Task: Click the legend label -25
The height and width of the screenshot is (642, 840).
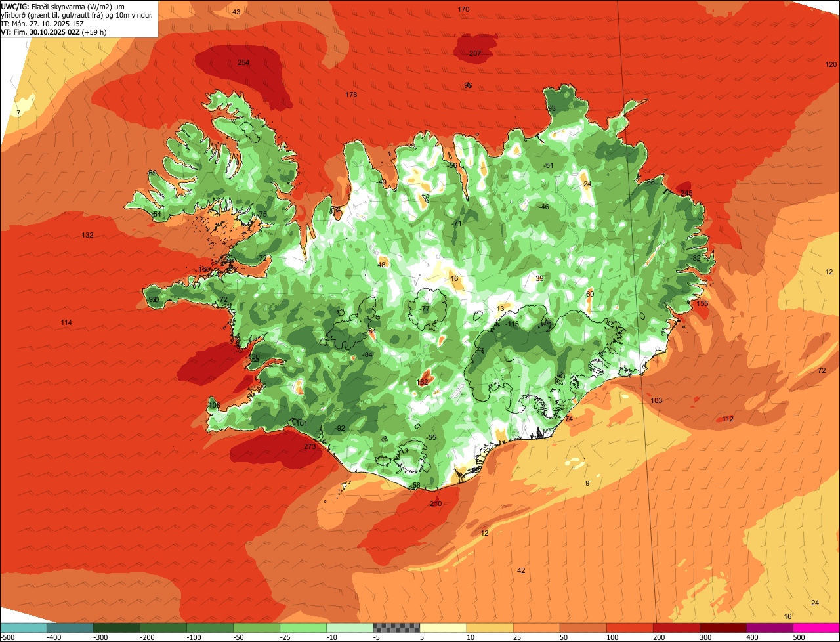Action: pos(286,637)
